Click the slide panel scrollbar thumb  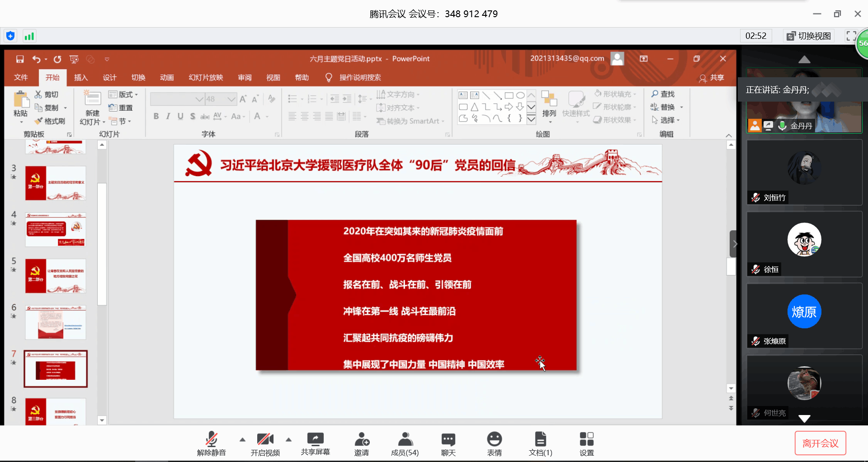click(x=102, y=244)
